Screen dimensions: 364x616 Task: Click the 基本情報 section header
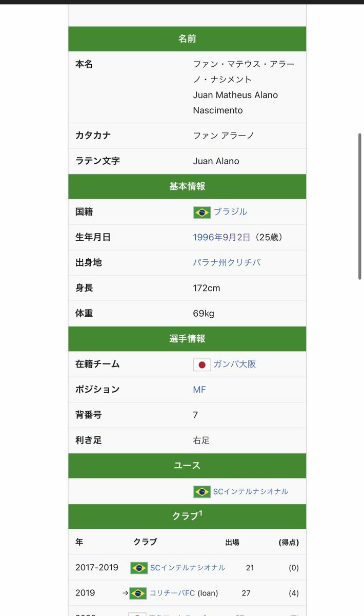click(x=187, y=186)
